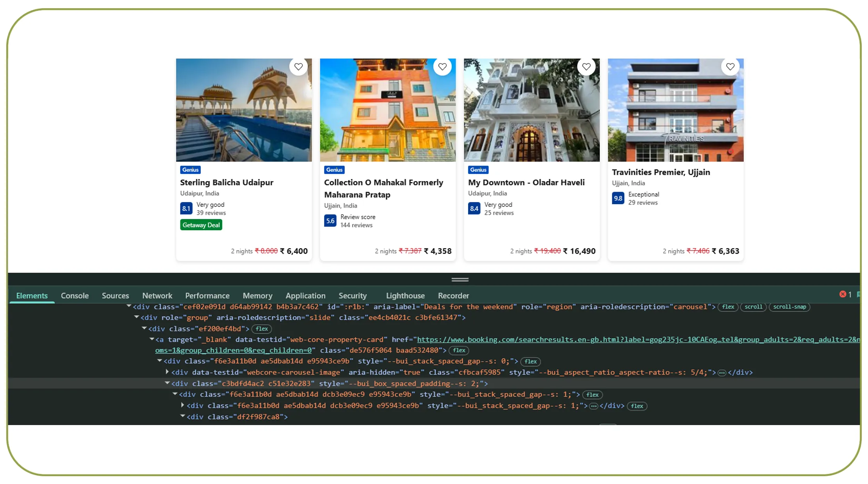
Task: Open the Application tab
Action: click(305, 295)
